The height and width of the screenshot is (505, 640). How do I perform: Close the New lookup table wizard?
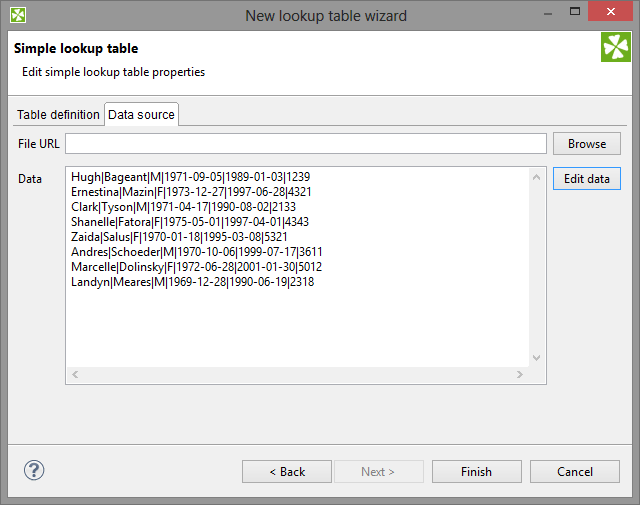pos(612,15)
